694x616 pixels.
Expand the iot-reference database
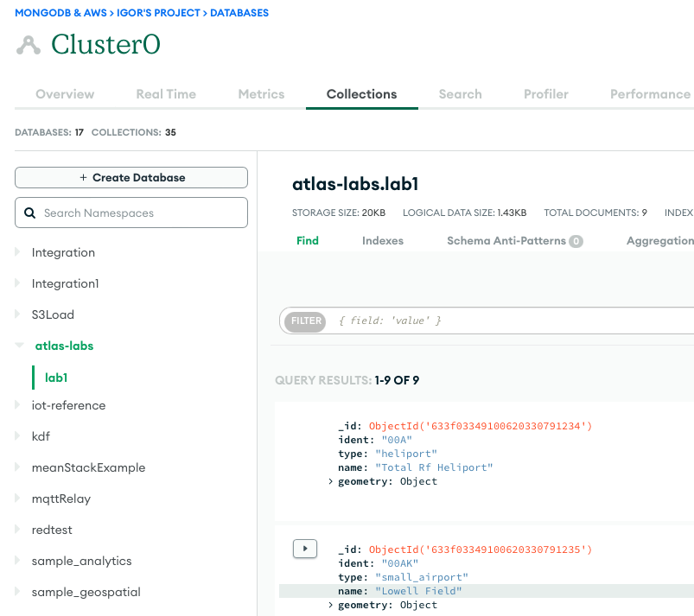pyautogui.click(x=16, y=405)
